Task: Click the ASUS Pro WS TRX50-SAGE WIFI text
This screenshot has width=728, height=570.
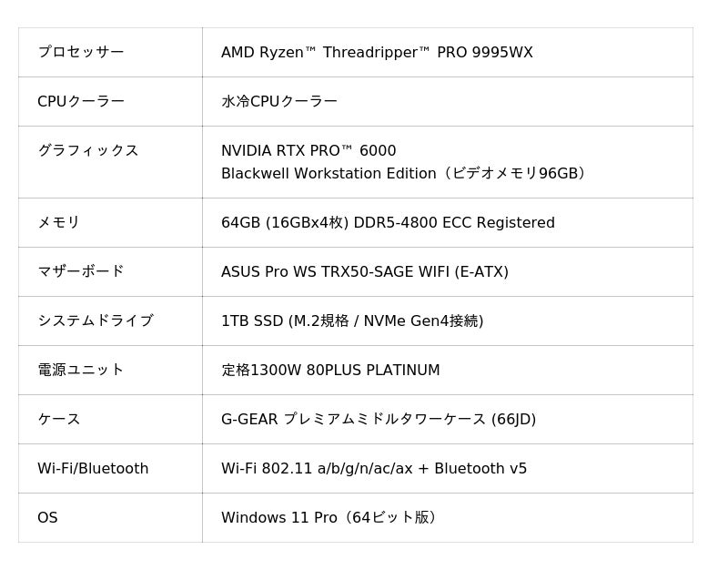Action: pos(364,271)
